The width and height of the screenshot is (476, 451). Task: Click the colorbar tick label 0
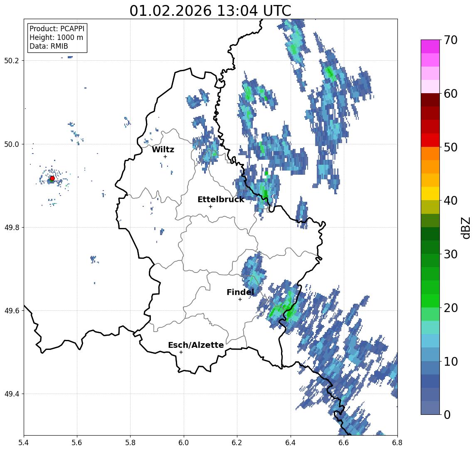447,414
